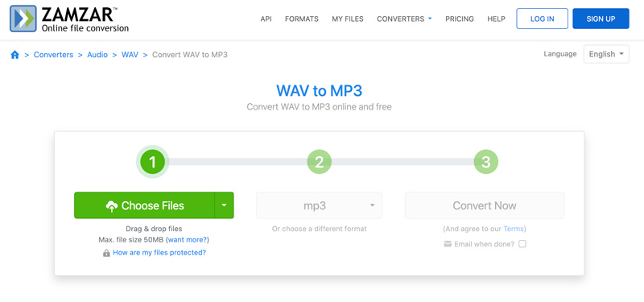Screen dimensions: 644x302
Task: Open the 'want more?' link
Action: pyautogui.click(x=188, y=239)
